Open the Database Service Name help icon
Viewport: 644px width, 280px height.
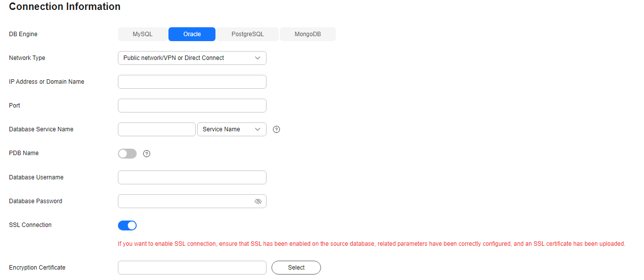(x=276, y=129)
